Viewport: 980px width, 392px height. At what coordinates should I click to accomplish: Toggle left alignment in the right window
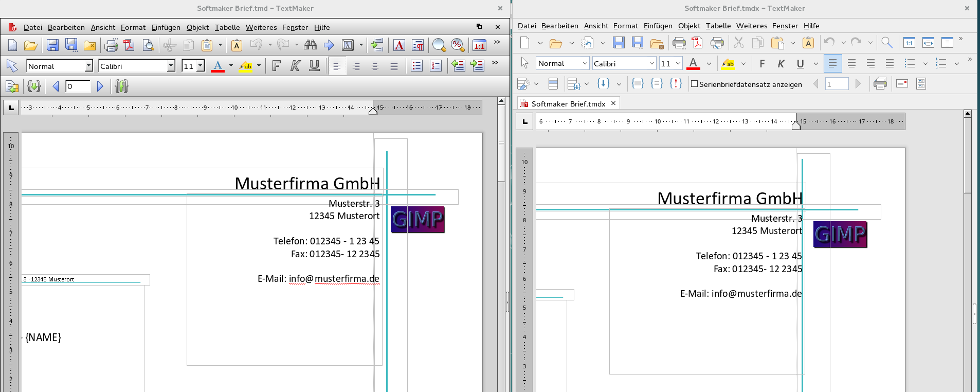pos(832,63)
